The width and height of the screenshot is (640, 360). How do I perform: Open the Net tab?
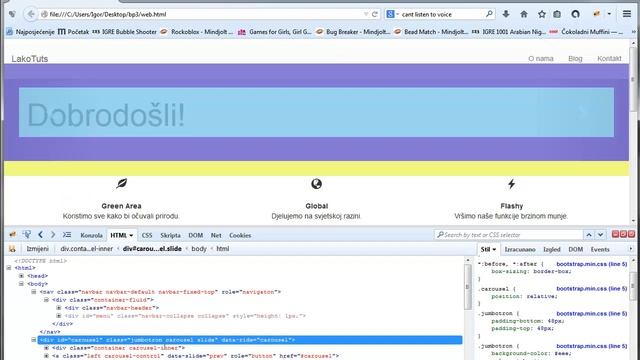pos(216,236)
